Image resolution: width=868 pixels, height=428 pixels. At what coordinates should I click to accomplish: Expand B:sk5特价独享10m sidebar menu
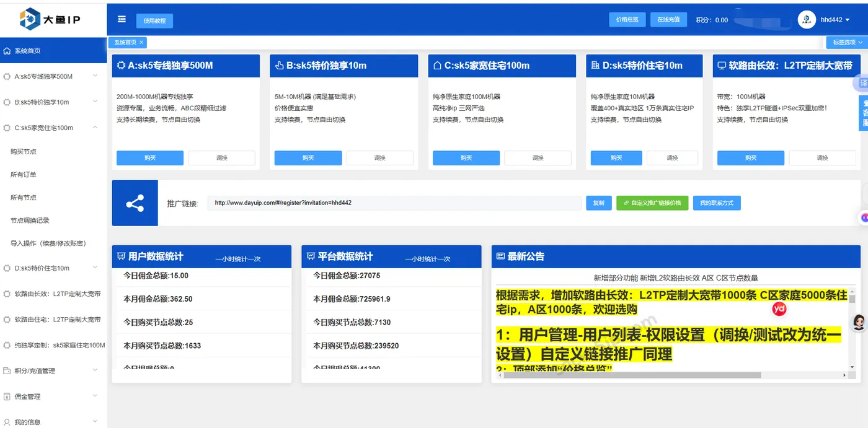(x=95, y=102)
